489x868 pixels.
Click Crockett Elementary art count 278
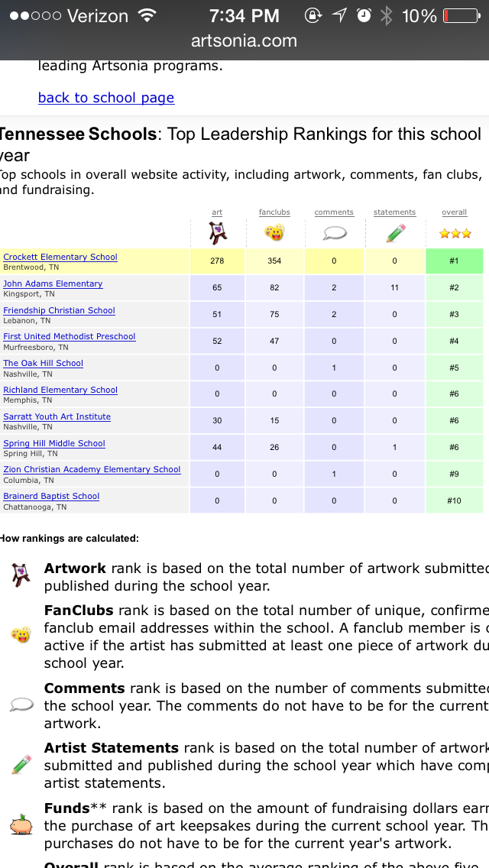(217, 261)
